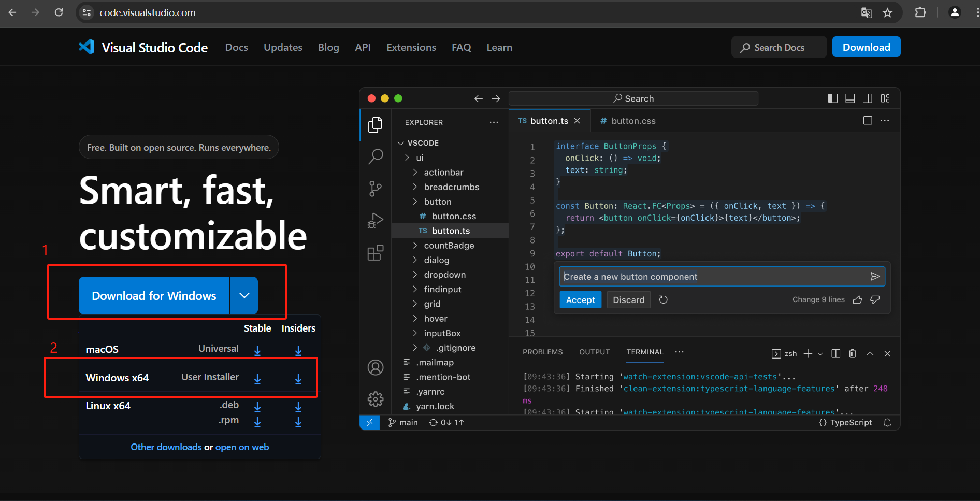Open the Search magnifier in activity bar

[376, 156]
